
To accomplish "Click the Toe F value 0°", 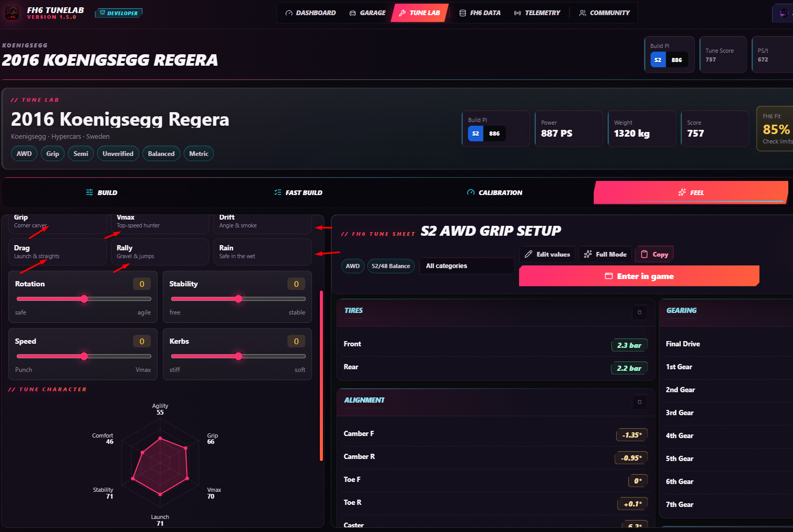I will [x=638, y=481].
